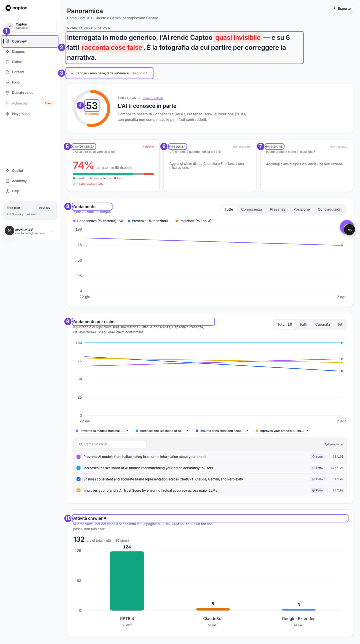Uncheck the 'Prevents AI models from hallucinating' claim
Screen dimensions: 360x644
(x=78, y=457)
